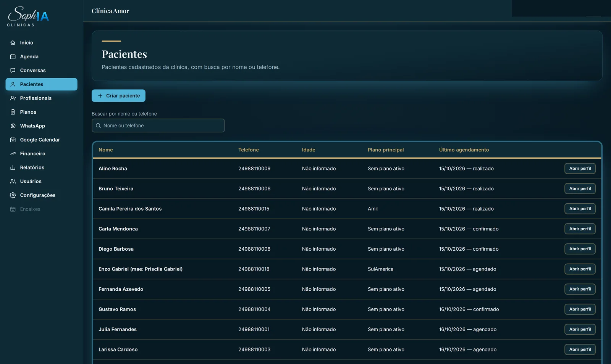Click the Usuários people icon

coord(13,181)
